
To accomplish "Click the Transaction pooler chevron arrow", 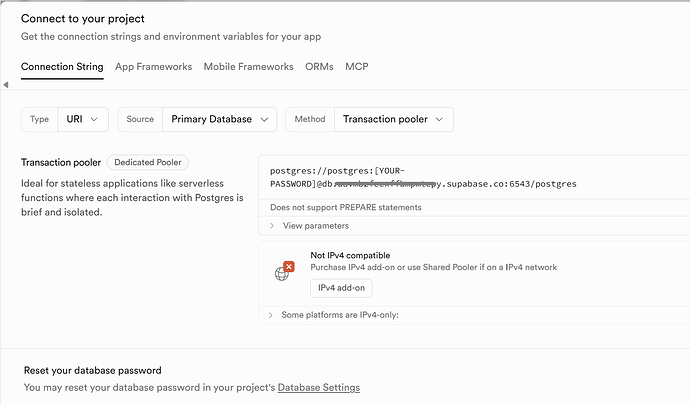I will [x=441, y=119].
